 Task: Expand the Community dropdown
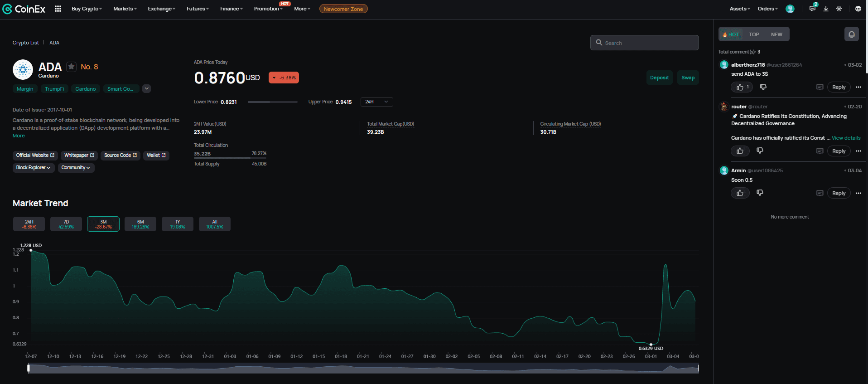tap(76, 168)
